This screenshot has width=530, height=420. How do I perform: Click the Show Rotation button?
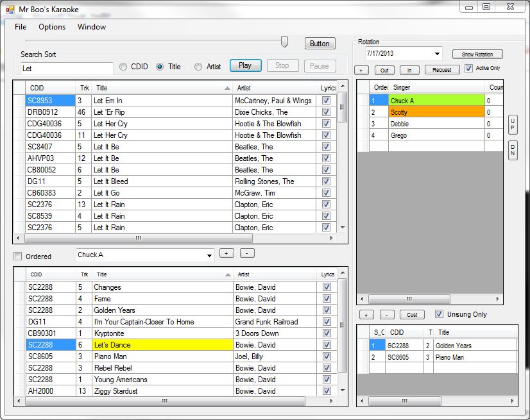pos(477,55)
